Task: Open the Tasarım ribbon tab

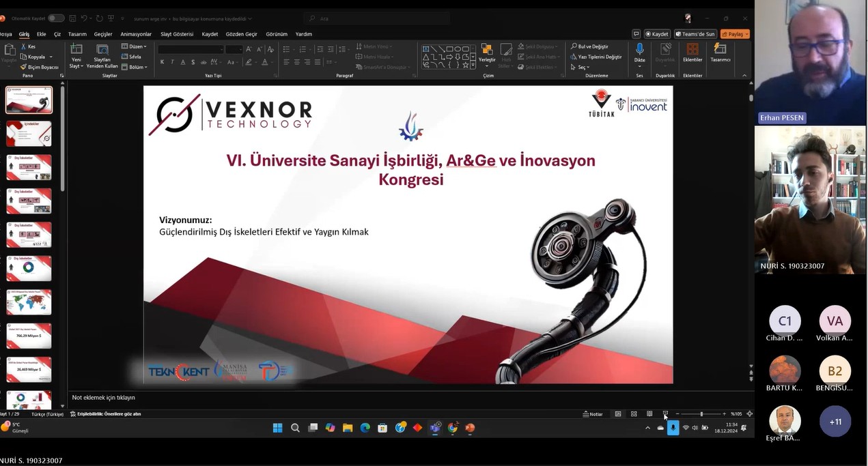Action: click(x=77, y=34)
